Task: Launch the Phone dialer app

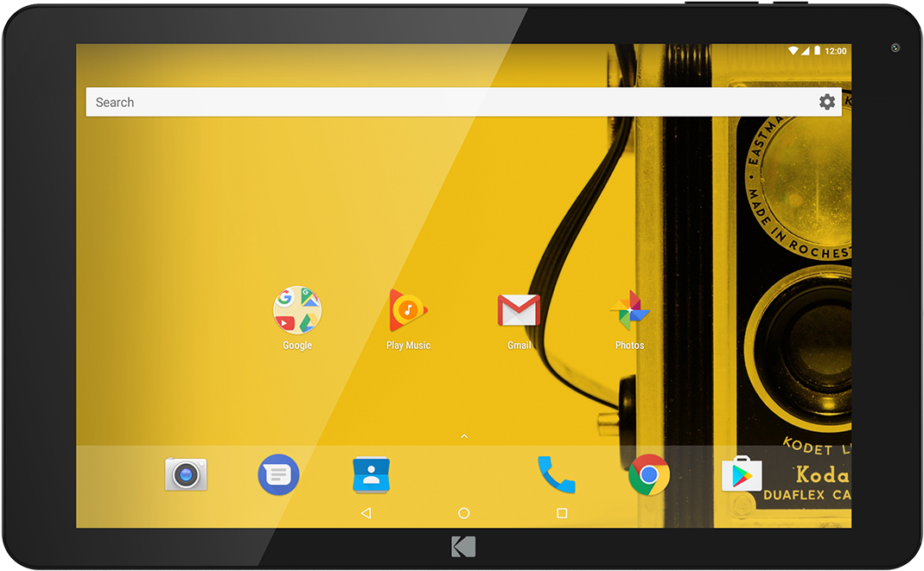Action: (x=556, y=474)
